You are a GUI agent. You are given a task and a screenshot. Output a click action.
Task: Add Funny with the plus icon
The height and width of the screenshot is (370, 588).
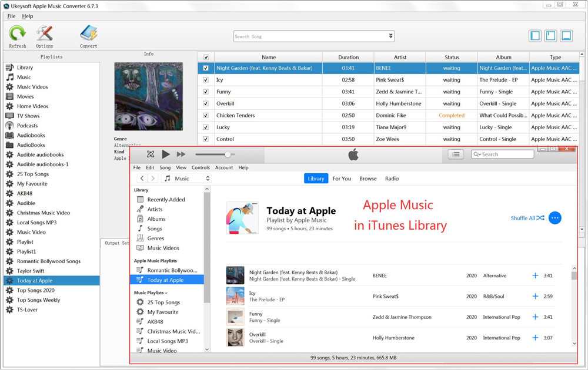click(535, 317)
